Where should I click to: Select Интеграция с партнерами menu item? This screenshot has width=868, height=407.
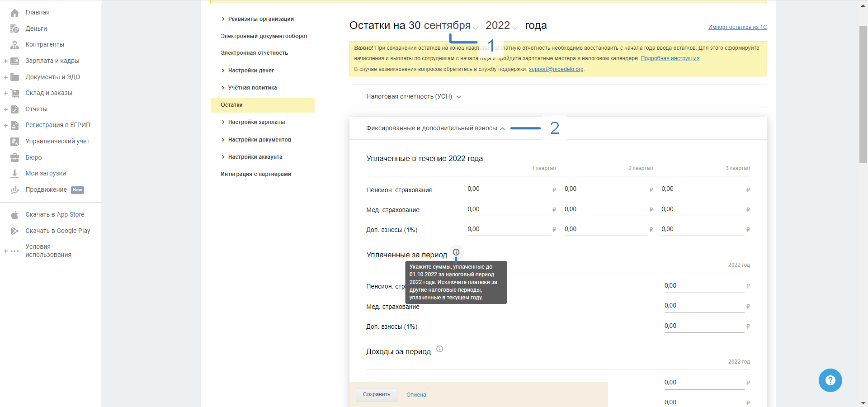click(256, 174)
